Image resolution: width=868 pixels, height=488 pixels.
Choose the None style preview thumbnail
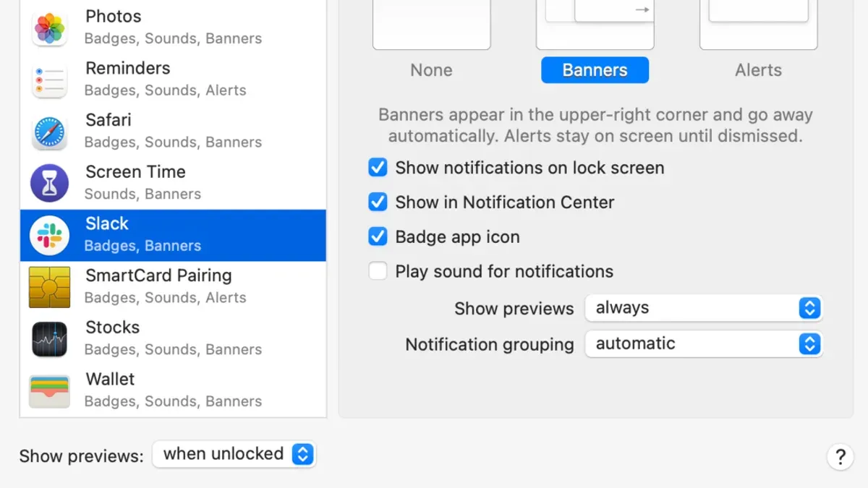(431, 25)
